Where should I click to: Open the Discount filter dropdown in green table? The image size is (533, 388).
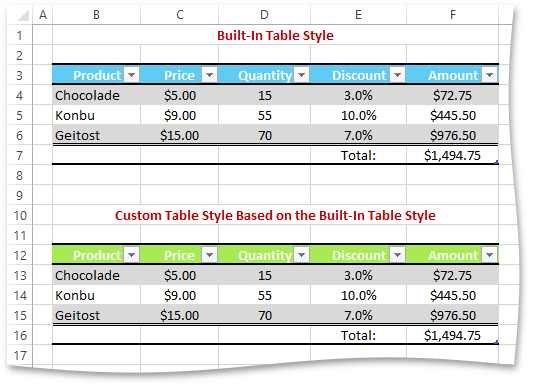(x=397, y=255)
